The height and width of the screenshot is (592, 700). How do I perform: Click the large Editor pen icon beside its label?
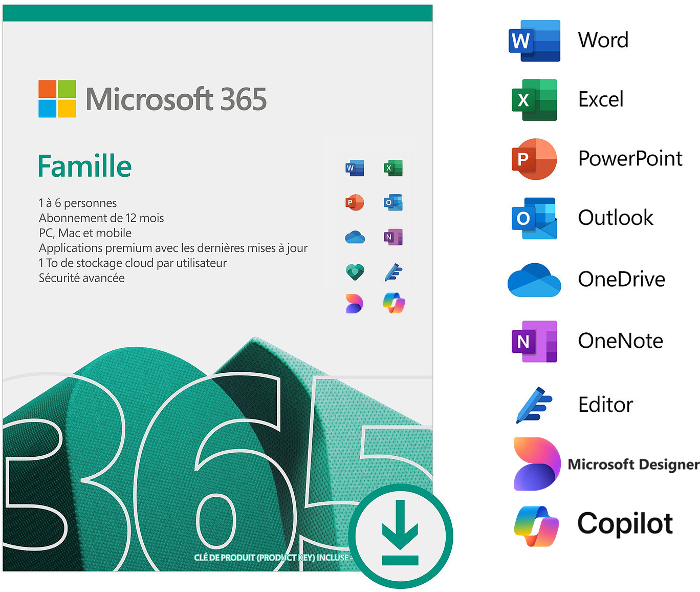pos(534,405)
